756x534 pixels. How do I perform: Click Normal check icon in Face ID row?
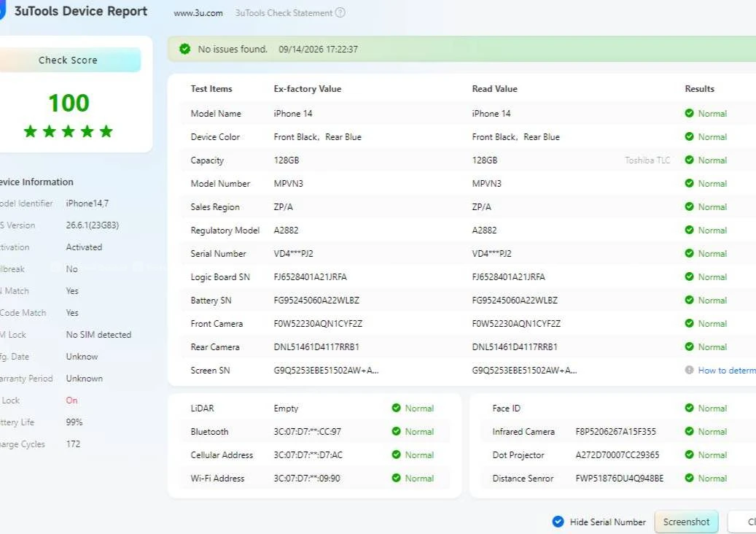click(x=689, y=408)
